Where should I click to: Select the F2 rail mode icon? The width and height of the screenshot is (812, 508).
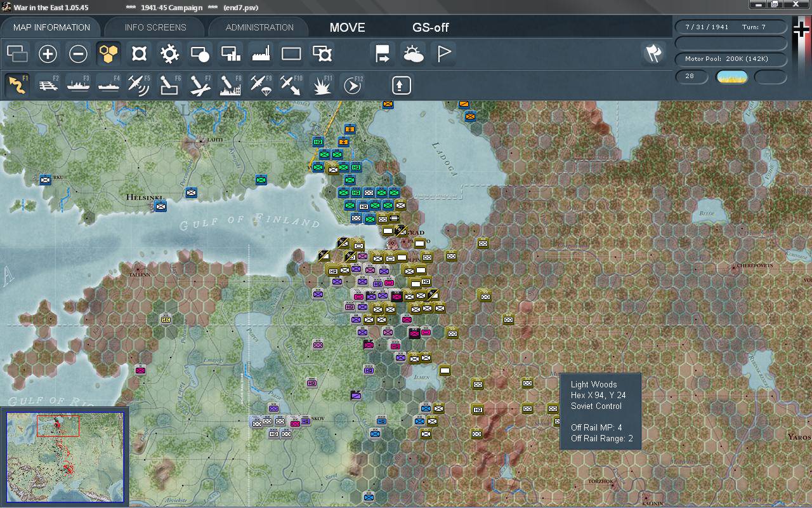[48, 84]
